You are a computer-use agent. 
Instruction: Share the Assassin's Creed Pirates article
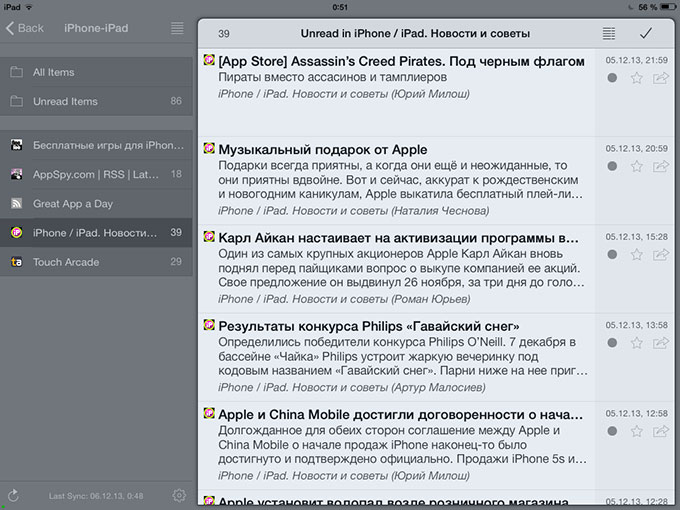[x=660, y=78]
